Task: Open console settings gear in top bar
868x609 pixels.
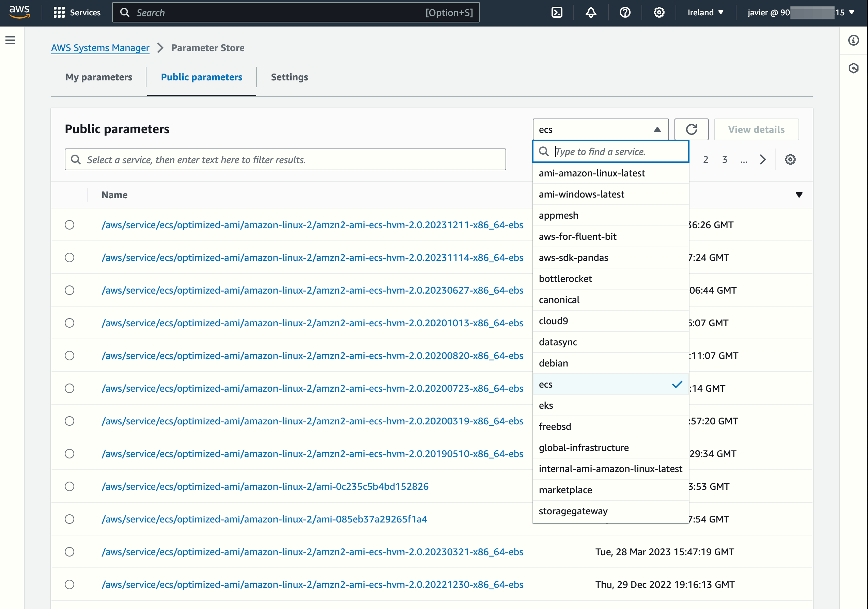Action: click(x=658, y=13)
